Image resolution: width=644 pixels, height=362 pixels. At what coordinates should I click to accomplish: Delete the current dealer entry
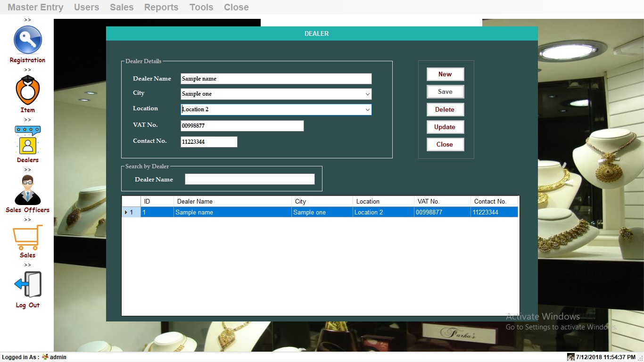(445, 109)
